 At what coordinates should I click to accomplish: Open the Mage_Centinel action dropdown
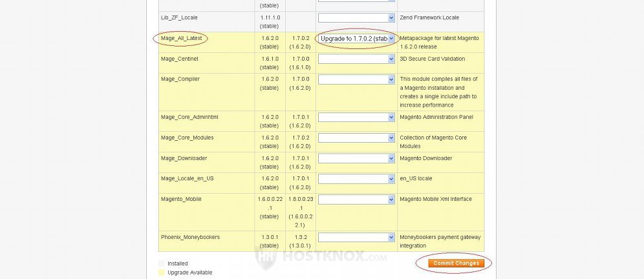pos(356,59)
